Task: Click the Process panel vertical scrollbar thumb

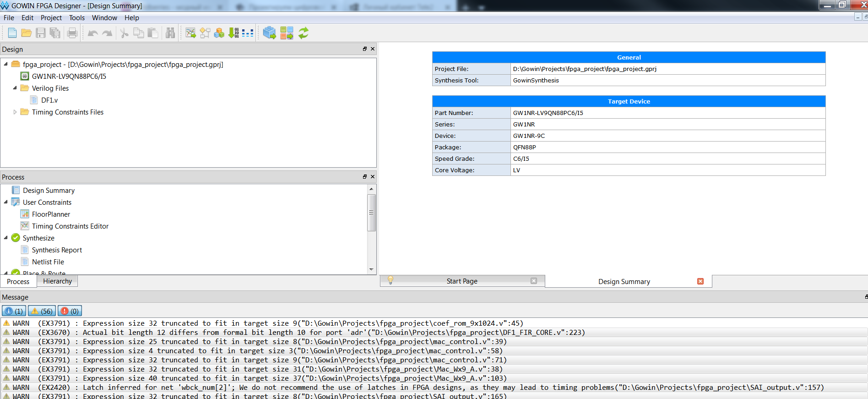Action: (371, 213)
